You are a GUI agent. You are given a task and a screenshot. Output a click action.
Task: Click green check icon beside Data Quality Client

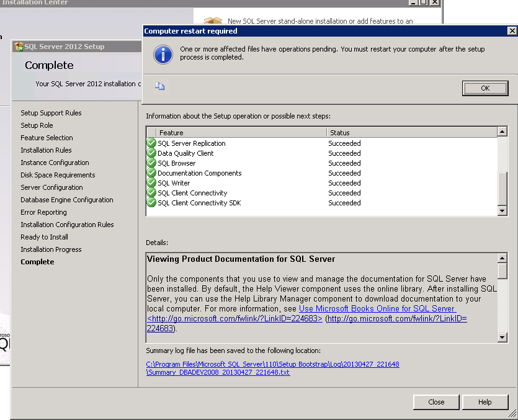(151, 153)
